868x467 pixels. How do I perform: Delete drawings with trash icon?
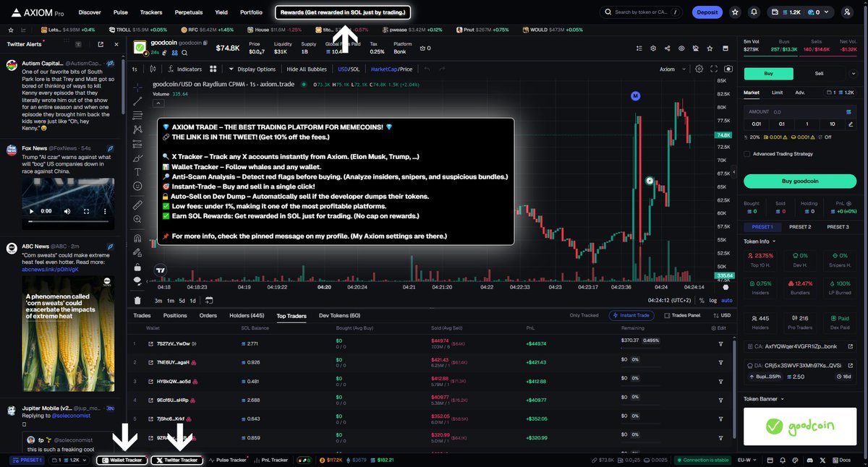coord(138,300)
